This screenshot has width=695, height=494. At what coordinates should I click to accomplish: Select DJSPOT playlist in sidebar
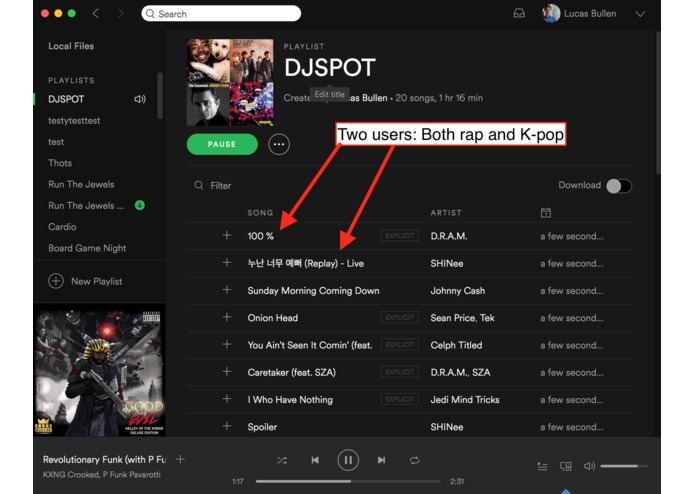tap(66, 99)
